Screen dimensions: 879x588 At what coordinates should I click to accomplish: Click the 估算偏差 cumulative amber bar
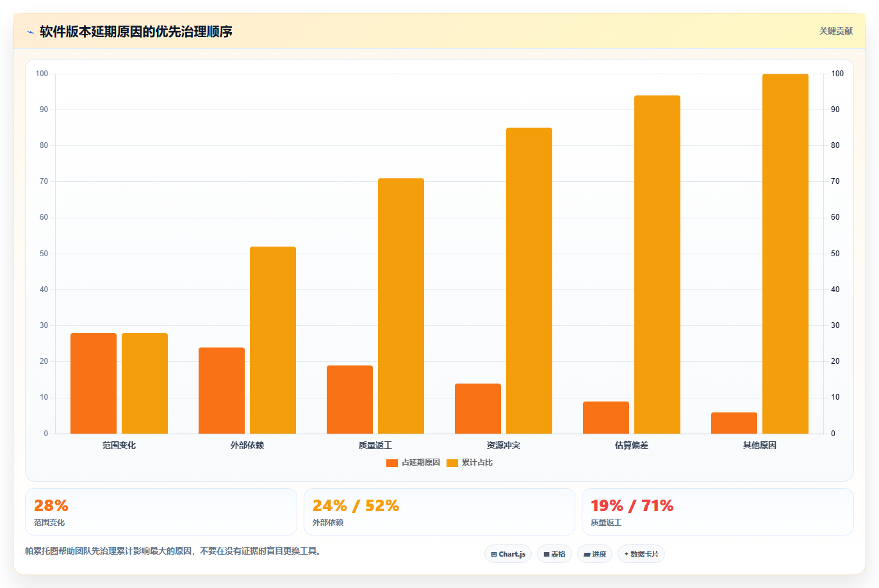click(657, 265)
